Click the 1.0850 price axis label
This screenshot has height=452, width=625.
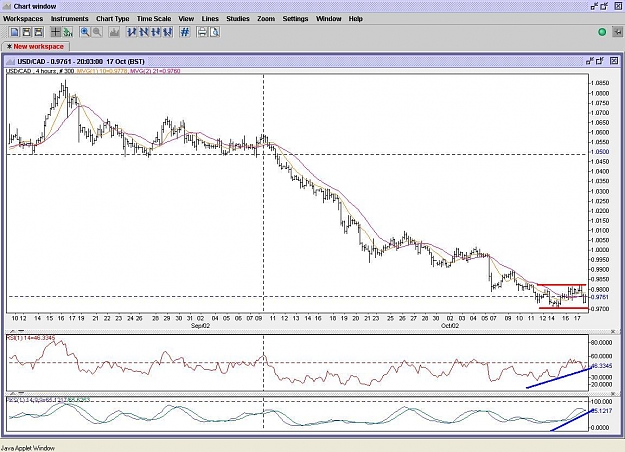(600, 83)
